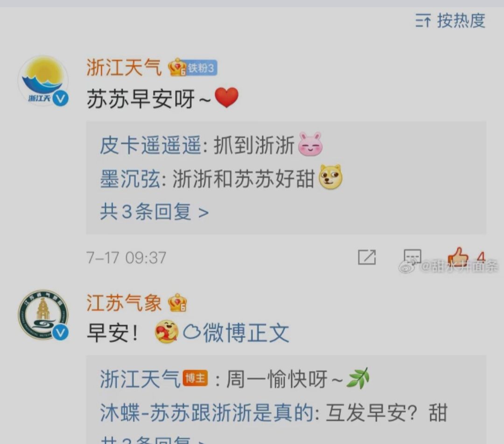Tap the 浙江天气 username above 苏苏早安呀
This screenshot has height=444, width=504.
tap(124, 68)
